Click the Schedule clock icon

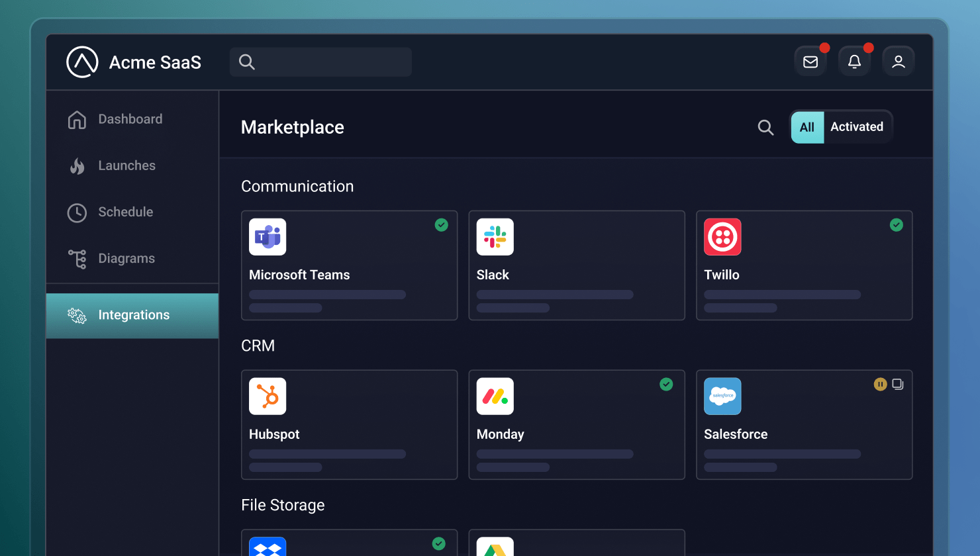pyautogui.click(x=77, y=212)
